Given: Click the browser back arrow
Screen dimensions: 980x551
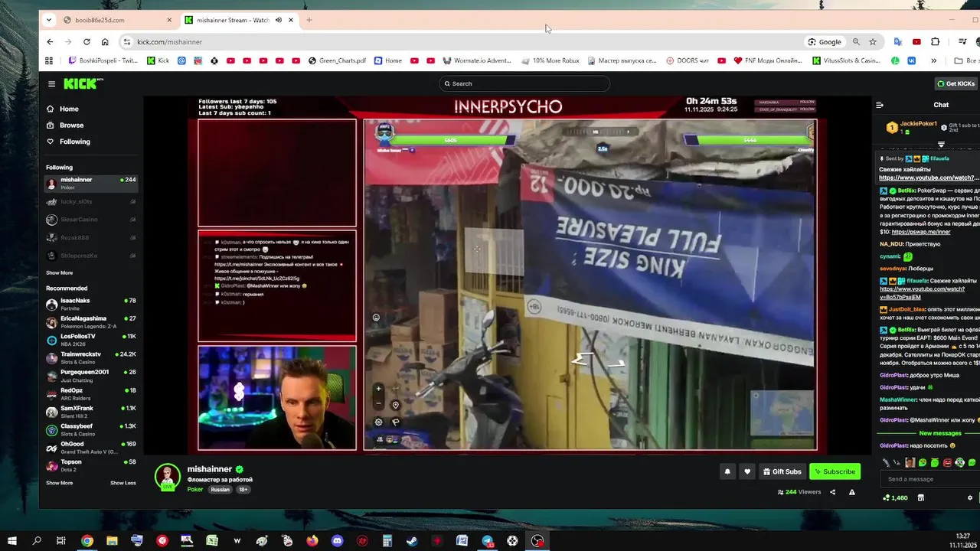Looking at the screenshot, I should pyautogui.click(x=51, y=42).
